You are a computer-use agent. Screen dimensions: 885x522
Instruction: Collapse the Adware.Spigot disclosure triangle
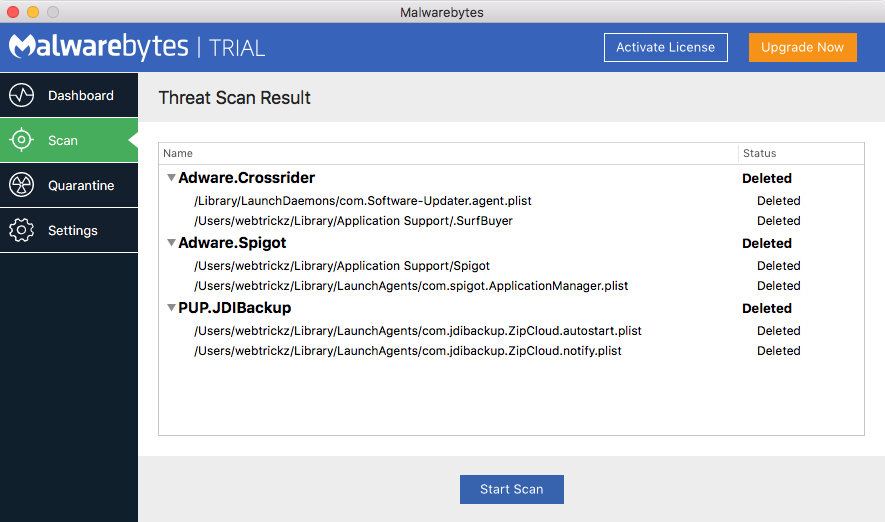tap(171, 243)
